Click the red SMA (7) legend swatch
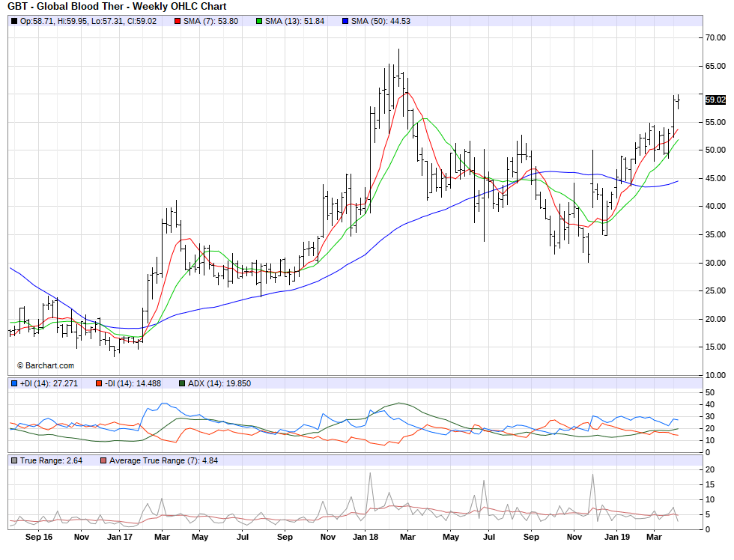Screen dimensions: 734x560 pyautogui.click(x=178, y=21)
